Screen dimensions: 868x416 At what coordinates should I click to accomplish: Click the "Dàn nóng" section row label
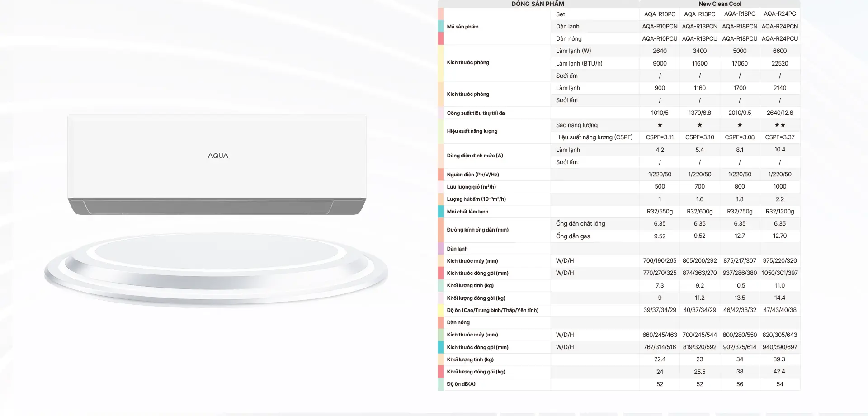click(458, 322)
